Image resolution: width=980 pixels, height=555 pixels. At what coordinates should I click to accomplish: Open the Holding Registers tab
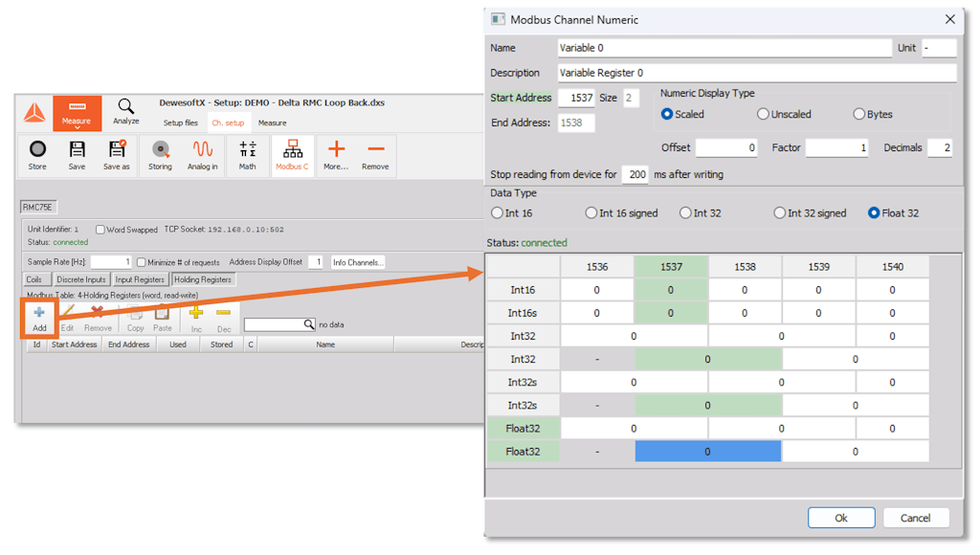pos(203,279)
